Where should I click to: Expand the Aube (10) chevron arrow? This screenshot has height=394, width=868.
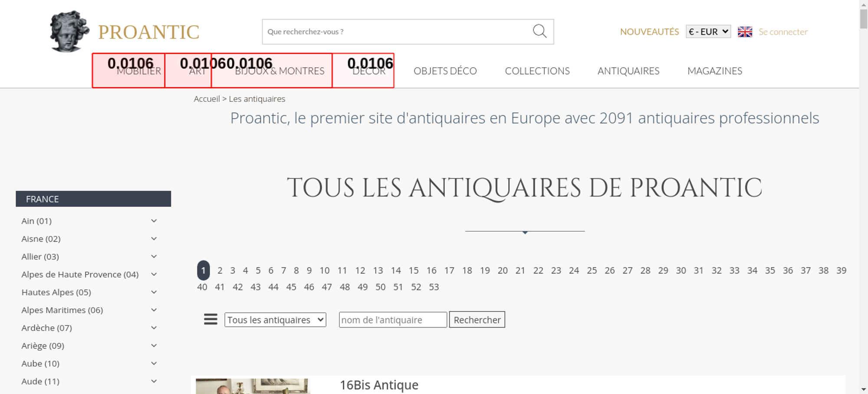[154, 363]
